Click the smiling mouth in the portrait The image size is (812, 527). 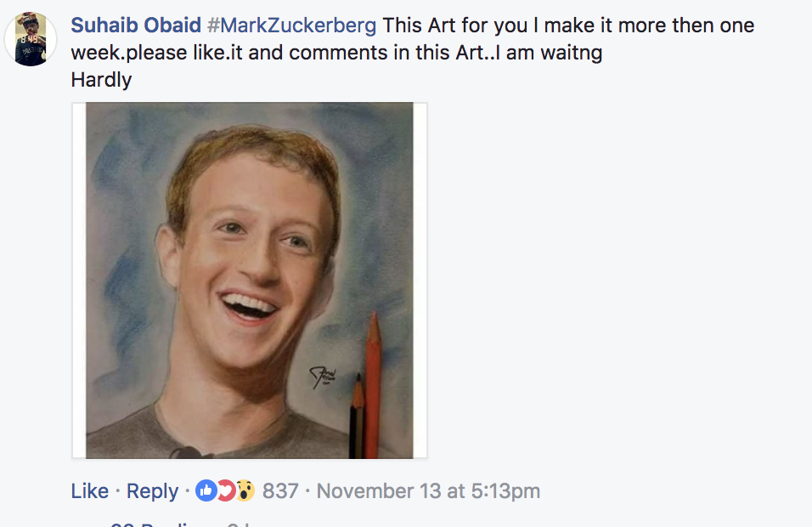click(249, 306)
